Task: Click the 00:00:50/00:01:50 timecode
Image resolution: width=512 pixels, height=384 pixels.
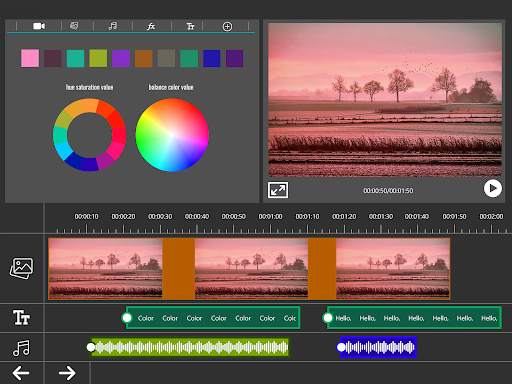Action: pos(388,191)
